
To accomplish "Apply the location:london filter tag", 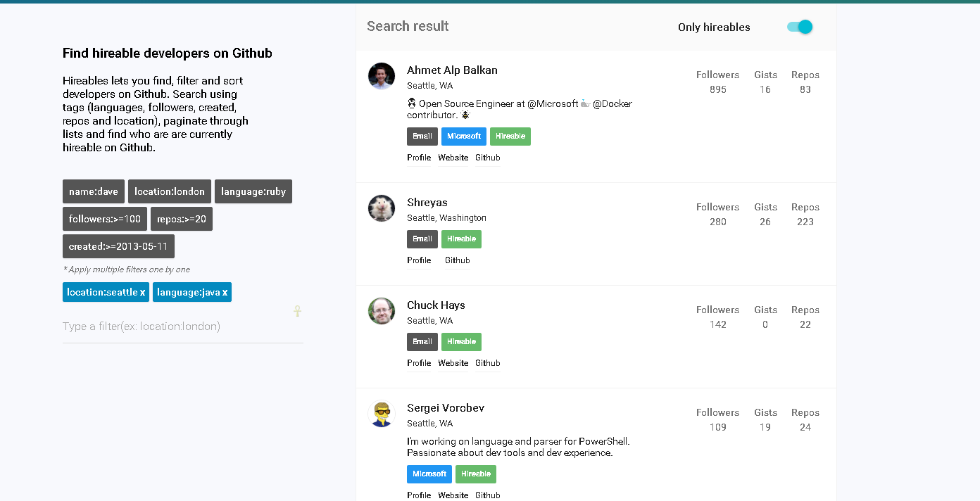I will [169, 191].
